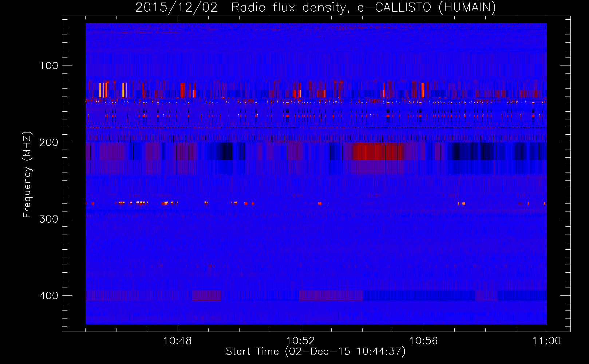Viewport: 589px width, 364px height.
Task: Click the 11:00 time tick label
Action: pos(547,341)
